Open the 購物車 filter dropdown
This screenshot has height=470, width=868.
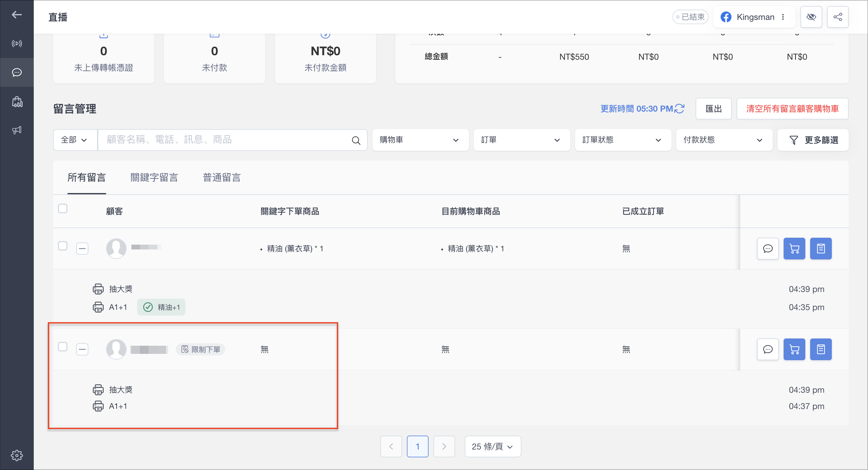pos(420,140)
